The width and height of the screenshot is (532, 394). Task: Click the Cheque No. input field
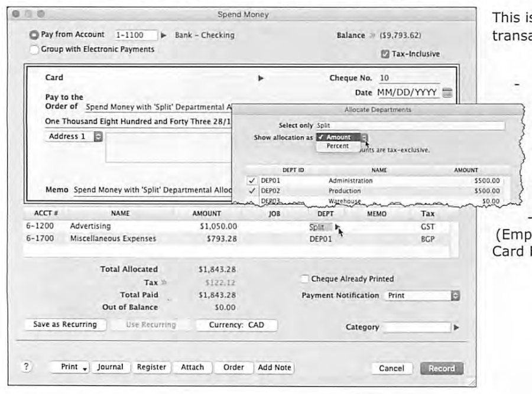(x=409, y=78)
